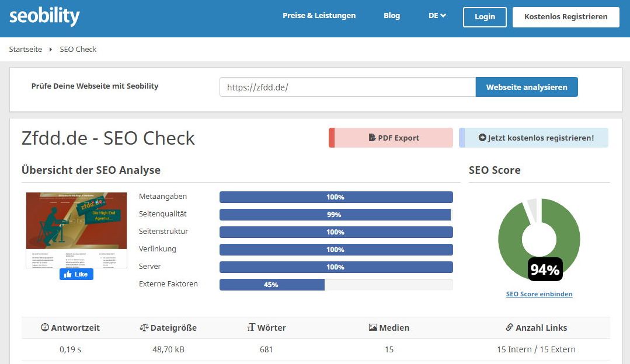Viewport: 630px width, 364px height.
Task: Click the Verlinkung 100% bar
Action: (336, 250)
